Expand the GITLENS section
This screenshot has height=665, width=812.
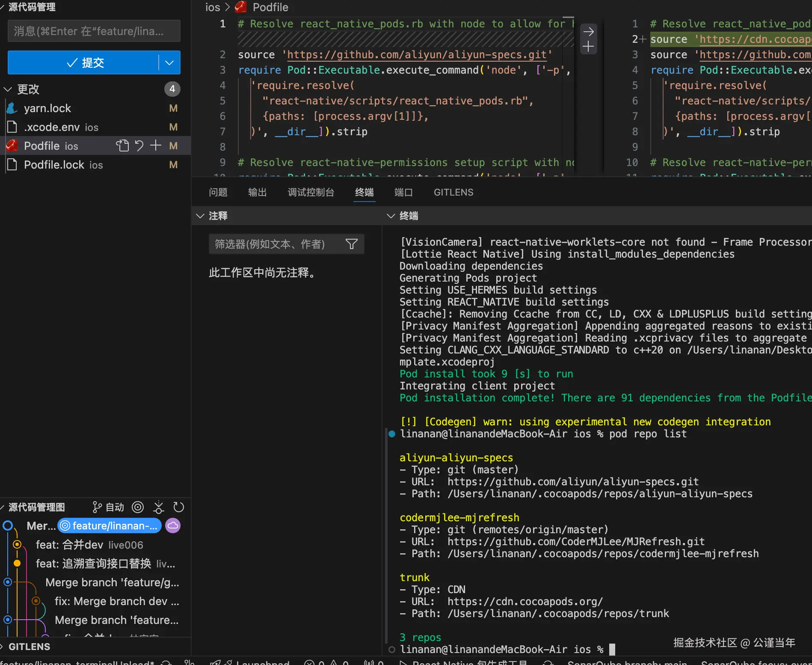click(x=29, y=647)
